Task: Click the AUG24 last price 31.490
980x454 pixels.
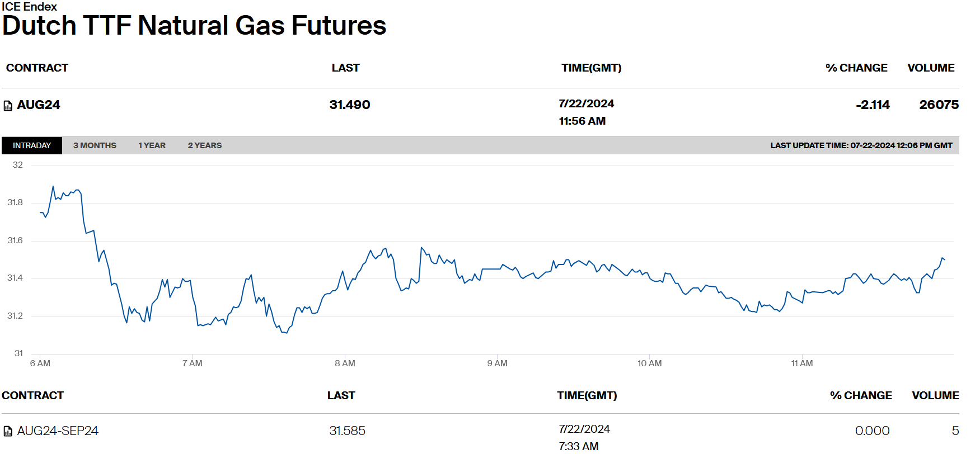Action: pyautogui.click(x=350, y=105)
